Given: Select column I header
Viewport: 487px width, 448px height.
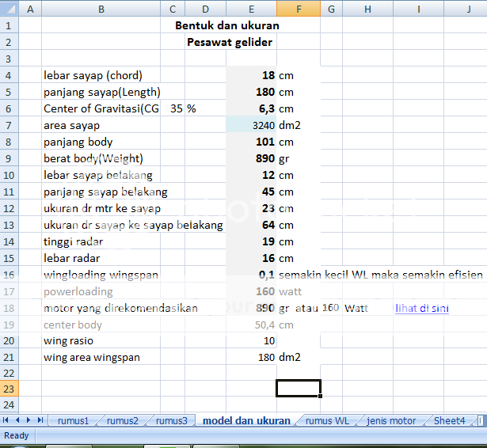Looking at the screenshot, I should [418, 9].
